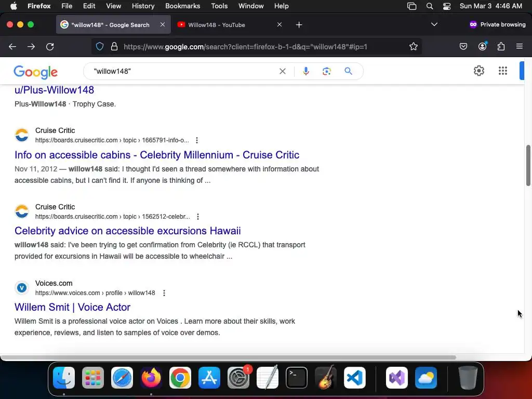Open Firefox application hamburger menu
This screenshot has width=532, height=399.
point(520,46)
